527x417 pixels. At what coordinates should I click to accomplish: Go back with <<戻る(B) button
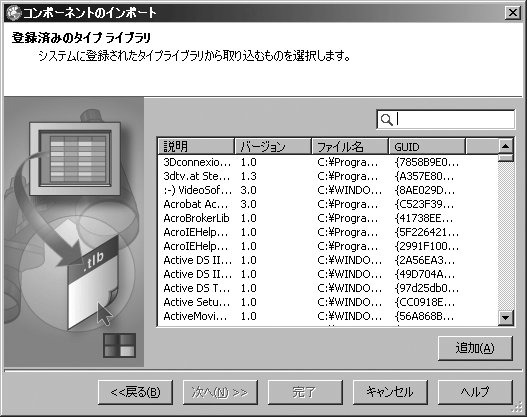tap(135, 392)
